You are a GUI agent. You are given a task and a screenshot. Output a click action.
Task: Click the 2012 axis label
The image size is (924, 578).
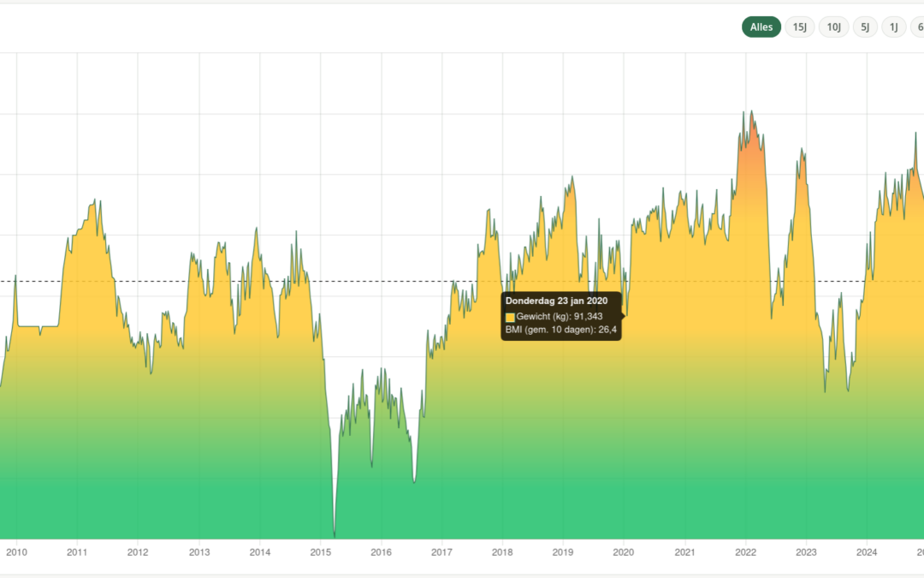(x=138, y=552)
